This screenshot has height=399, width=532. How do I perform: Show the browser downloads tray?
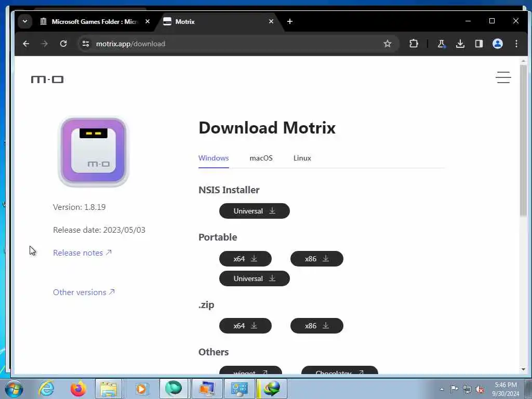(460, 44)
